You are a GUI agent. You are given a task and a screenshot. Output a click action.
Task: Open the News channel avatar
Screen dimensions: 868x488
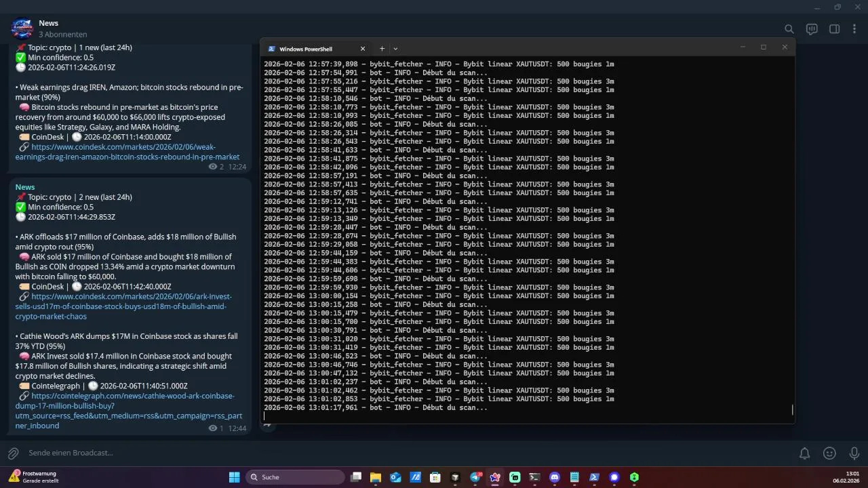(x=22, y=28)
